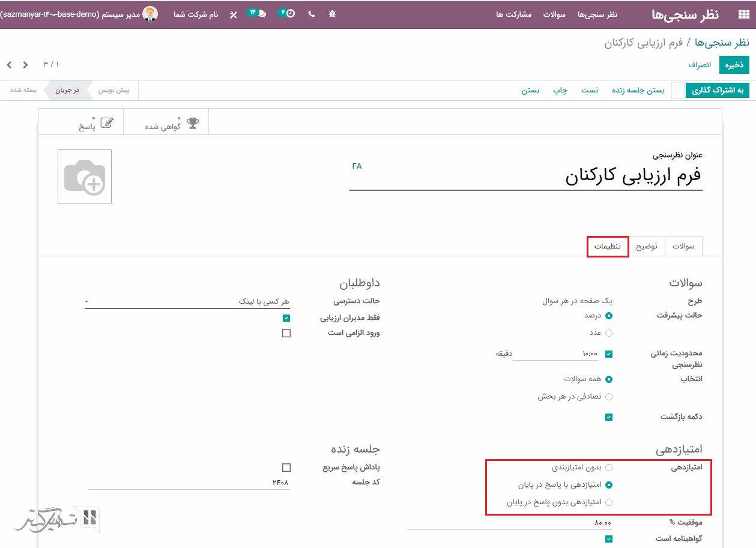
Task: Open the activities clock icon
Action: point(288,13)
